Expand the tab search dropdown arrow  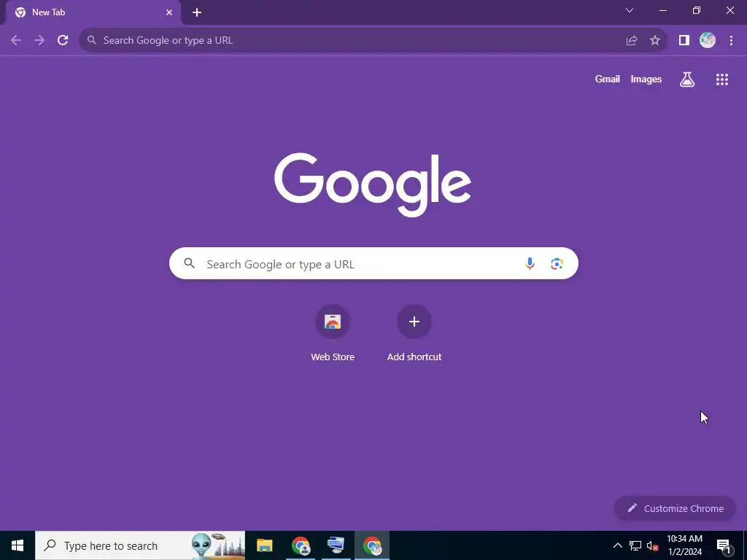630,10
